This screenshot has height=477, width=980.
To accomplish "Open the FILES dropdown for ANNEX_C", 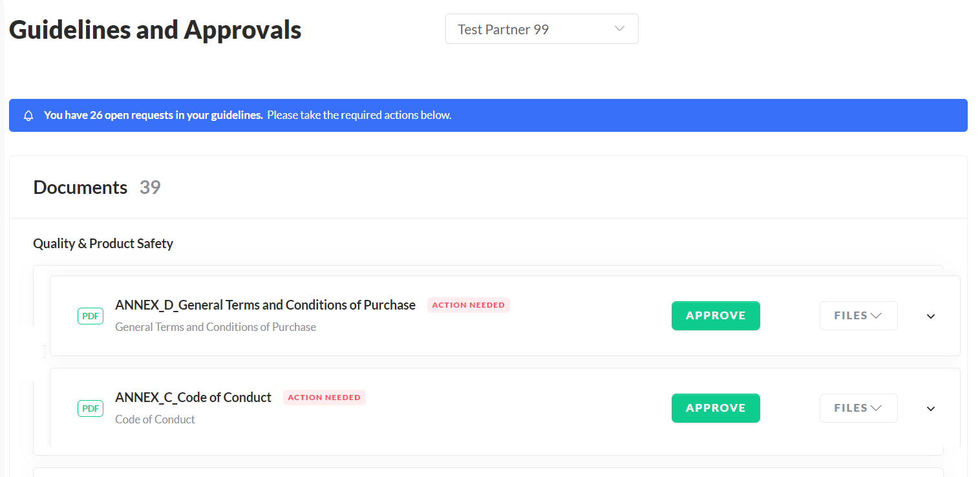I will [x=858, y=408].
